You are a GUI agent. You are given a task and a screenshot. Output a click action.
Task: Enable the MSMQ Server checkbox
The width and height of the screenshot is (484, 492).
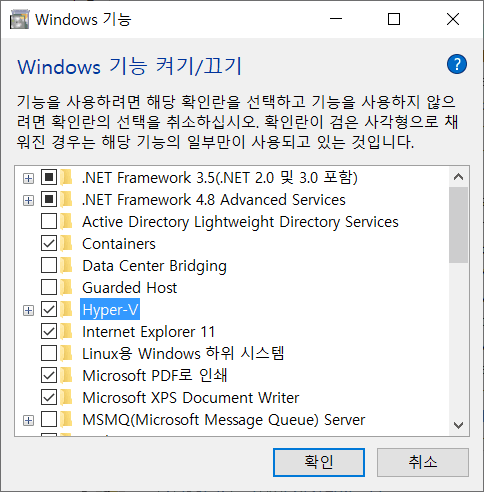pyautogui.click(x=49, y=419)
